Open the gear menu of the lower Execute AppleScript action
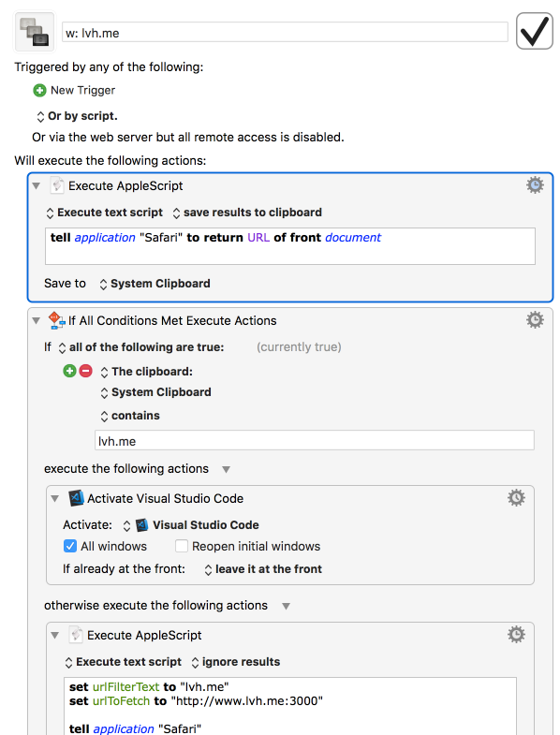This screenshot has height=735, width=560. (x=516, y=635)
